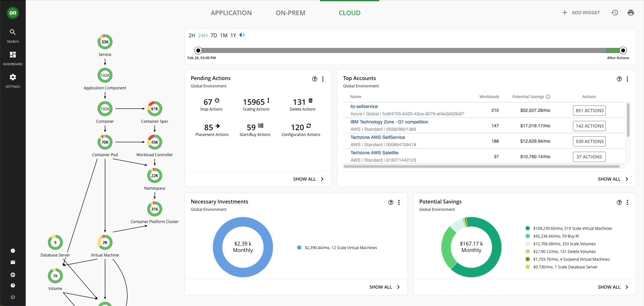This screenshot has height=306, width=644.
Task: Open Top Accounts widget options menu
Action: [627, 79]
